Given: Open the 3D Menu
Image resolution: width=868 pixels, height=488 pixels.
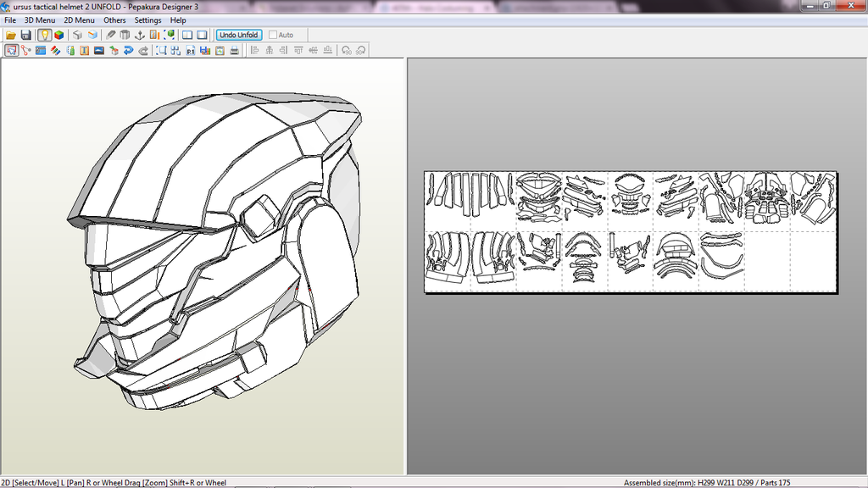Looking at the screenshot, I should pos(40,20).
